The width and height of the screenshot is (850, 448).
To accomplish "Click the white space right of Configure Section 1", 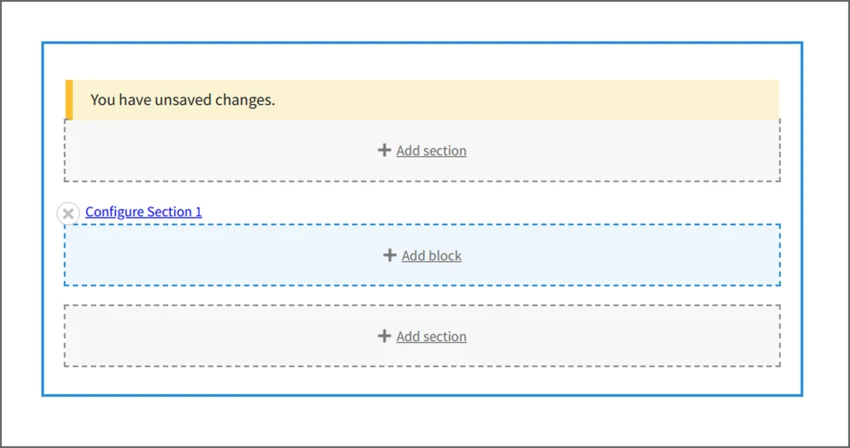I will 500,211.
